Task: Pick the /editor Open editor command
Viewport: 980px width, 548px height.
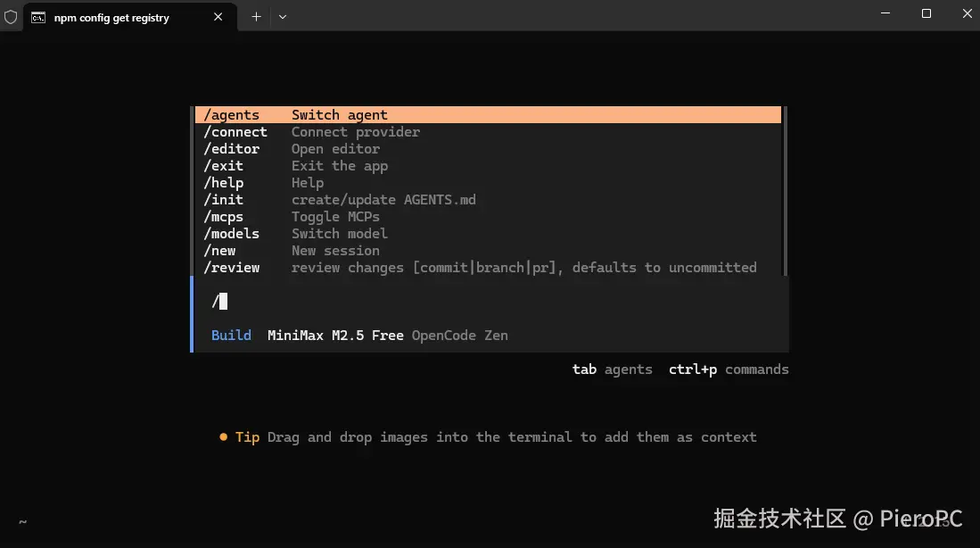Action: pos(488,149)
